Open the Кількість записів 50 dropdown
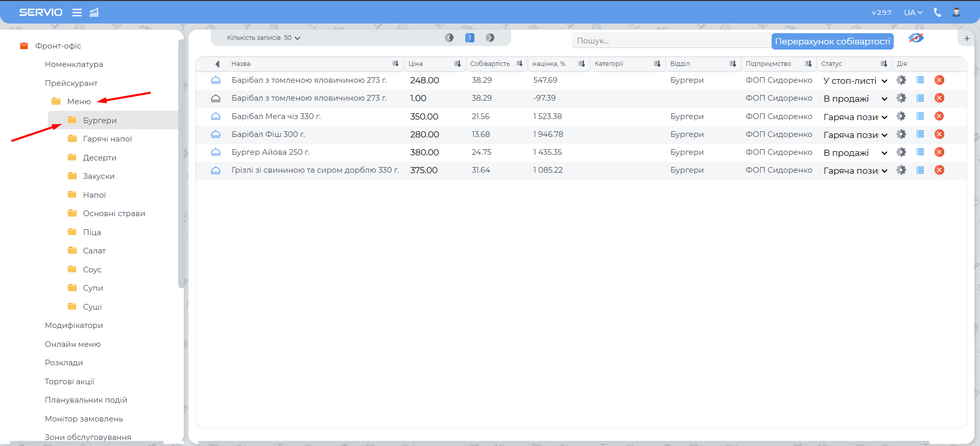The image size is (980, 446). 264,38
